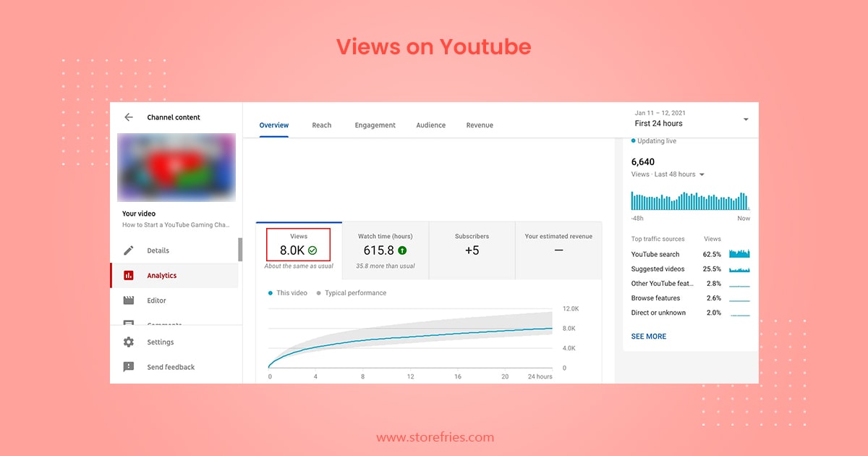Click the Send feedback speech bubble icon
868x456 pixels.
tap(129, 367)
